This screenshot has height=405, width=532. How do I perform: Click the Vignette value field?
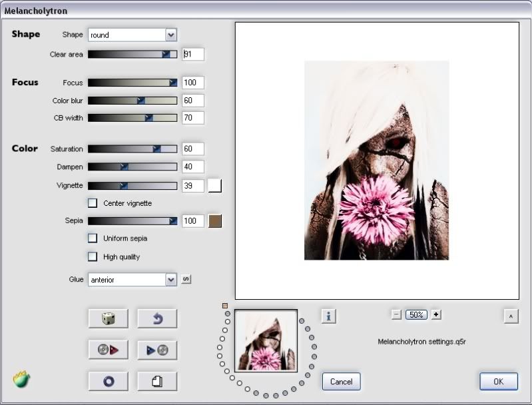193,186
